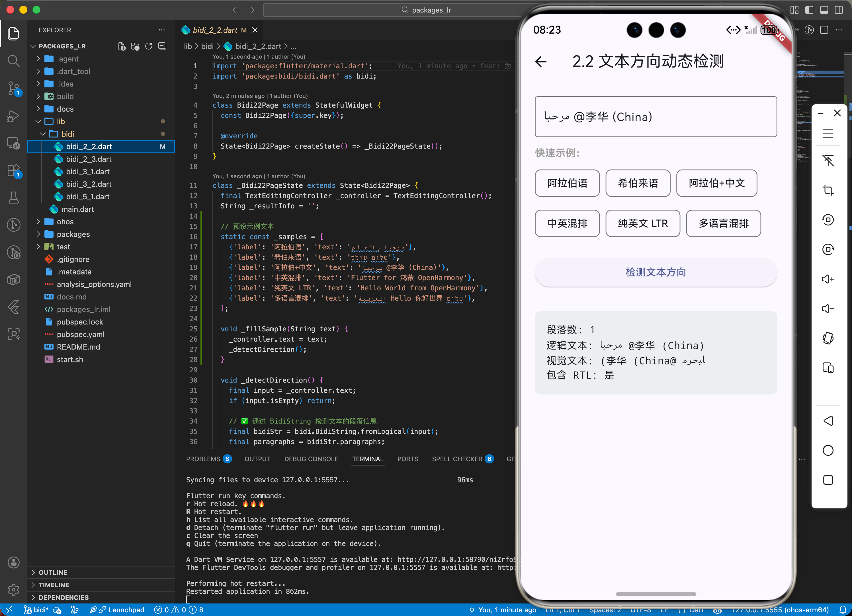Click the emulator screenshot crop icon
This screenshot has height=616, width=852.
828,190
